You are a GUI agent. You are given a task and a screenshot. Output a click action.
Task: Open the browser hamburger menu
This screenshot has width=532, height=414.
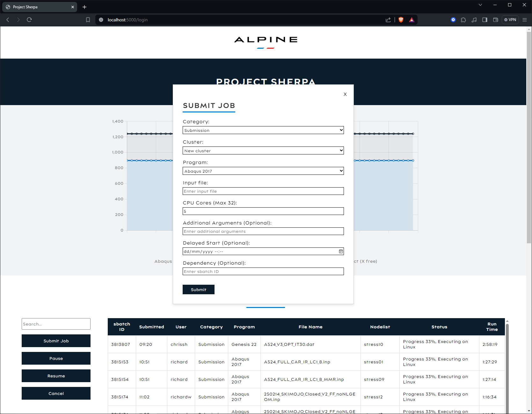[x=525, y=20]
